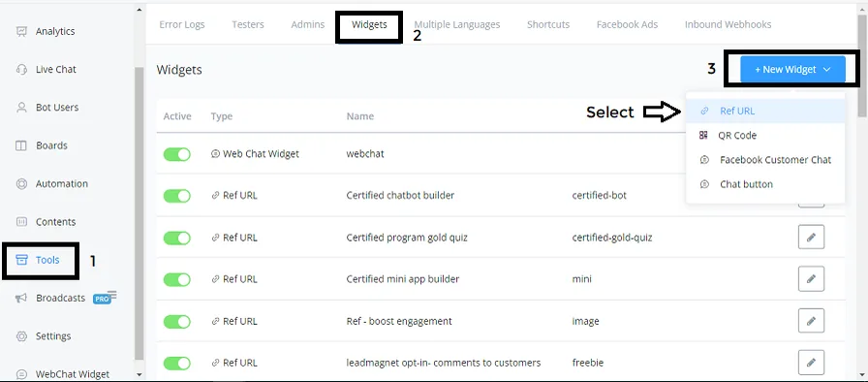868x382 pixels.
Task: Click the Broadcasts megaphone icon
Action: [21, 298]
